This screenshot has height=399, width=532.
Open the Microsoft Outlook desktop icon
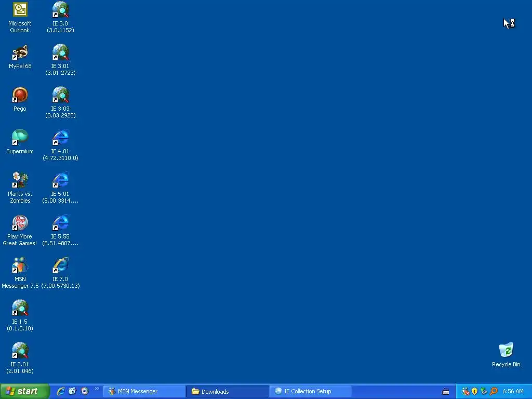[20, 18]
